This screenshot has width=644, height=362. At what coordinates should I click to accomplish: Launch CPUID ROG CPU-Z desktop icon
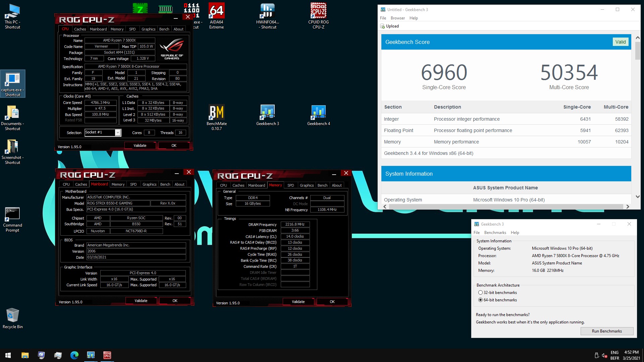(x=318, y=16)
